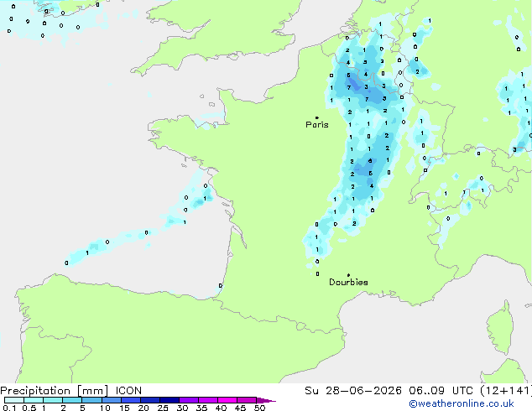Click the '06..09 UTC' time text
Screen dimensions: 532x411
point(441,391)
